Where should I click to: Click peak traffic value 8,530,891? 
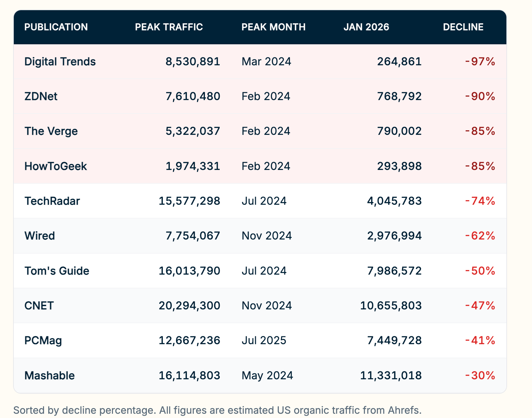(193, 62)
